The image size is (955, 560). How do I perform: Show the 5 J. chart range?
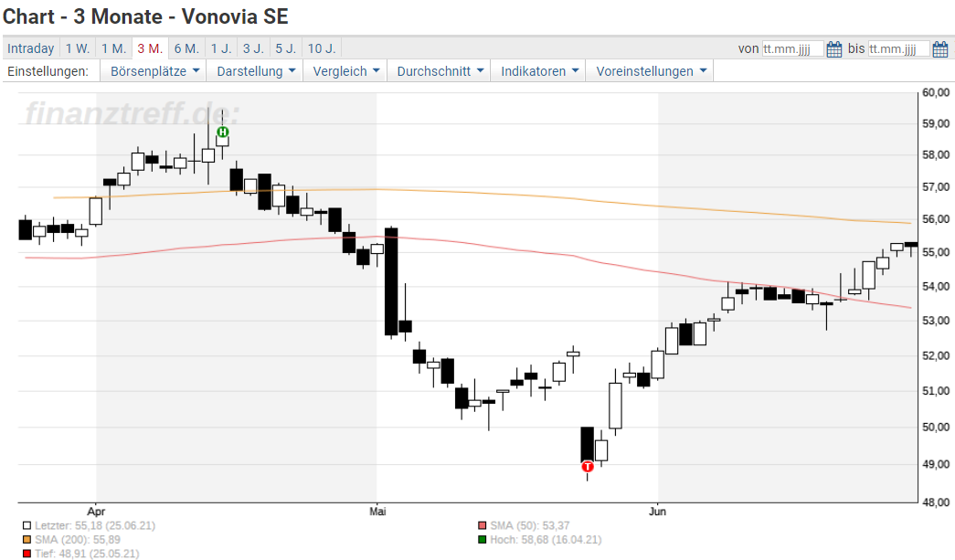pyautogui.click(x=286, y=48)
